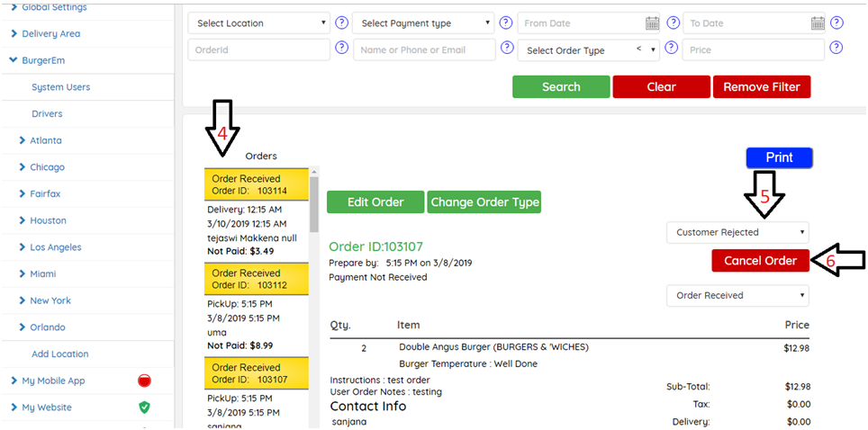
Task: Click help icon next to OrderId field
Action: pyautogui.click(x=341, y=49)
